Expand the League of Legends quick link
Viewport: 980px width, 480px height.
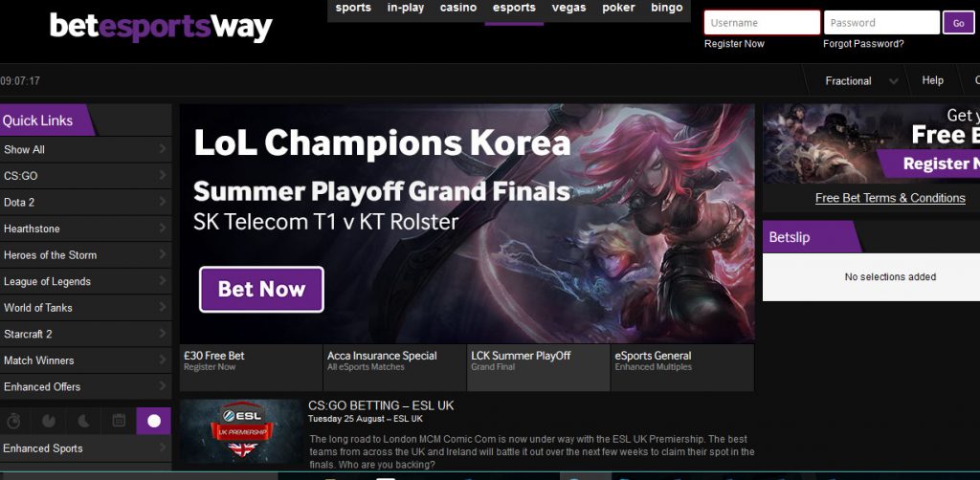[x=85, y=281]
